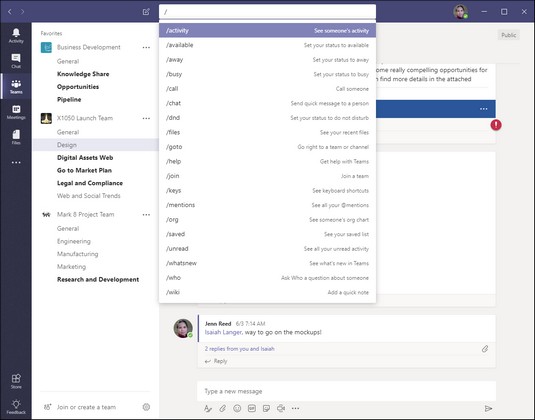Open Mark 8 Project Team more options
Screen dimensions: 535x420
coord(146,215)
